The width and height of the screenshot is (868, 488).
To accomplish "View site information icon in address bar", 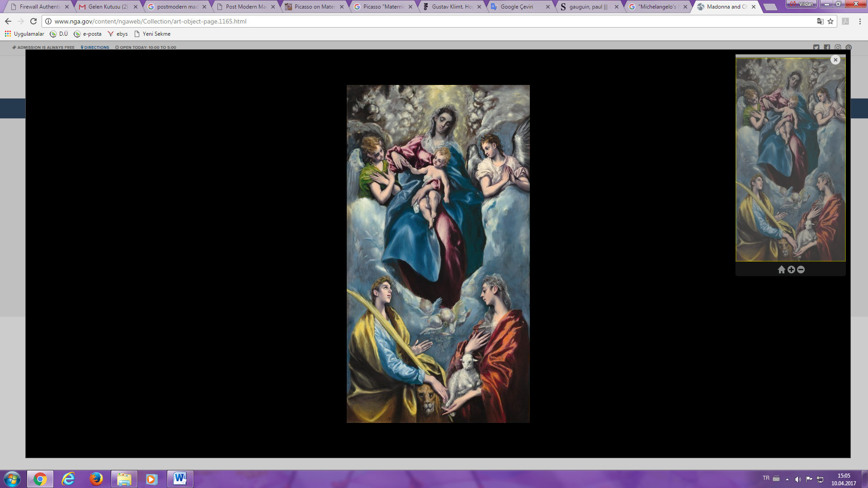I will [x=48, y=21].
